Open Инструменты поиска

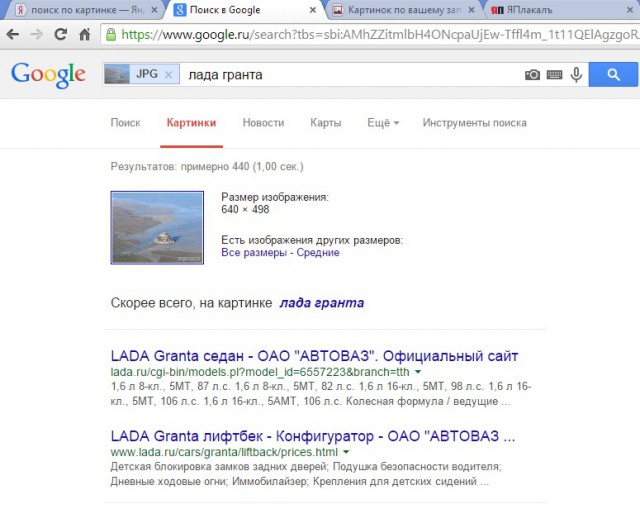coord(475,123)
